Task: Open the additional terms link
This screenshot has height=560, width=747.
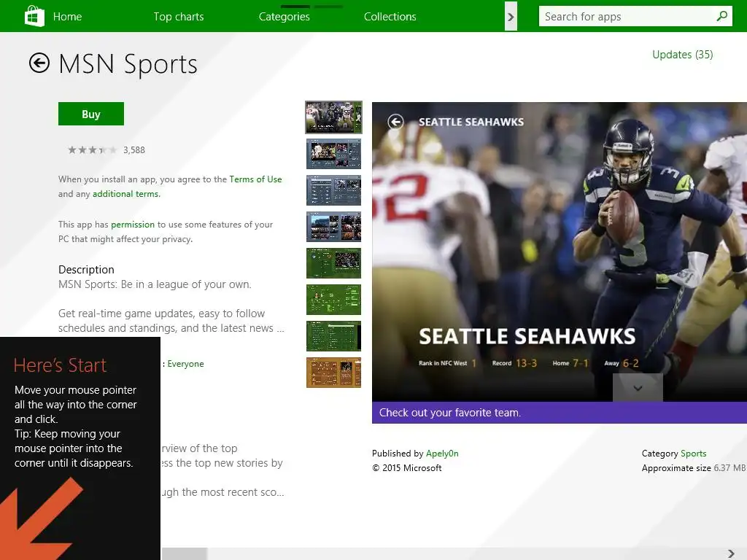Action: tap(126, 194)
